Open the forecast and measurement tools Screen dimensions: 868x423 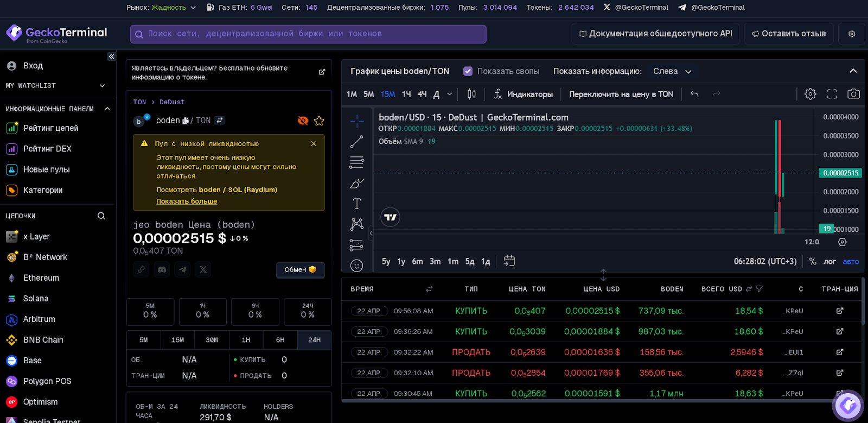pyautogui.click(x=356, y=245)
